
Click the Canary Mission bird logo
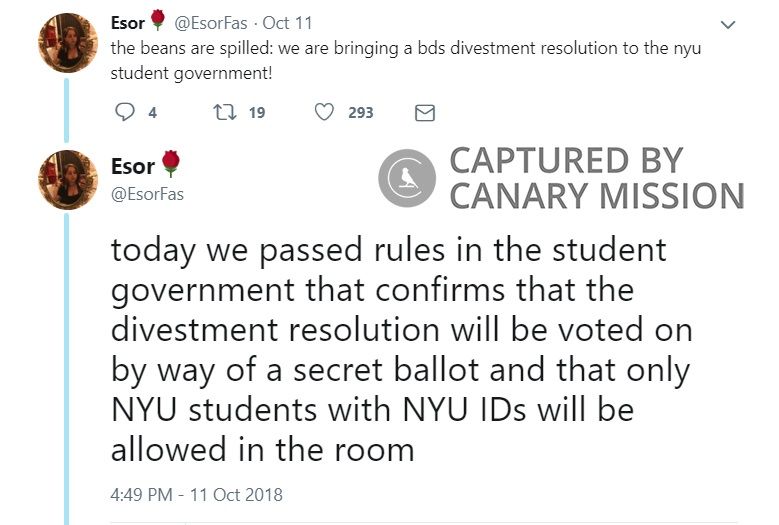tap(408, 179)
